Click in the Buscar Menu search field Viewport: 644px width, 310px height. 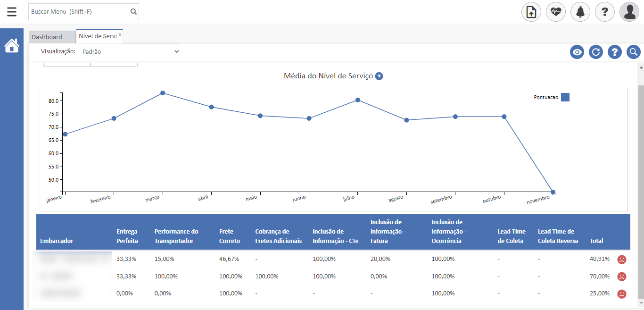coord(78,12)
